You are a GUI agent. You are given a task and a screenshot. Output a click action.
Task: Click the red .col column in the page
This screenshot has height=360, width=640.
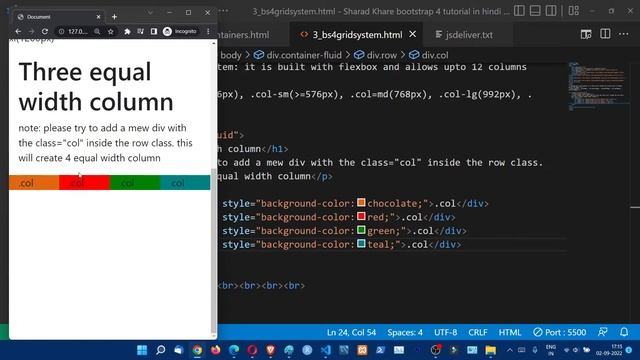(84, 182)
